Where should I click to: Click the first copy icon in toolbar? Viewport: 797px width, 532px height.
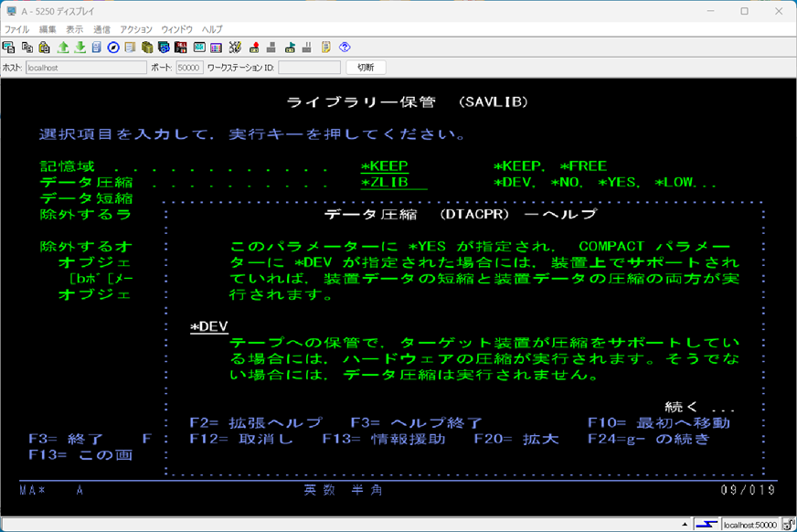(9, 48)
